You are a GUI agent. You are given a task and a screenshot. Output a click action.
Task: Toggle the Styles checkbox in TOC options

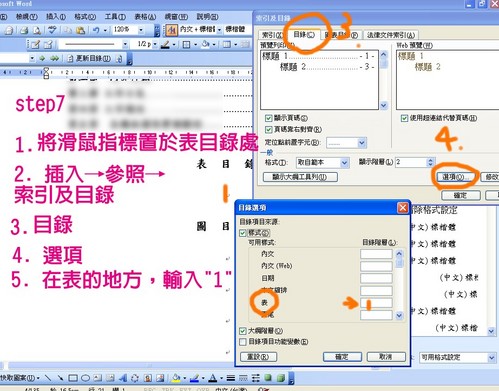(243, 233)
